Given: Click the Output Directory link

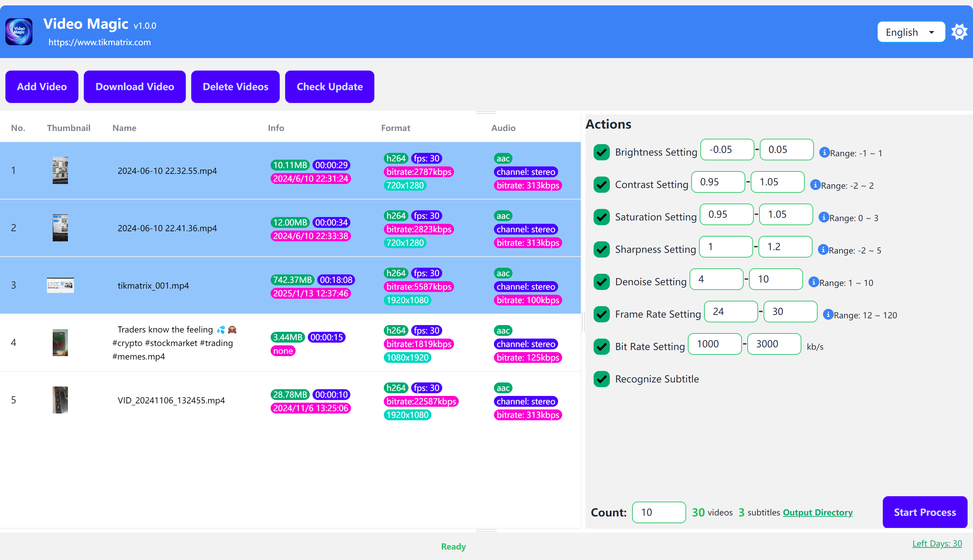Looking at the screenshot, I should 818,512.
